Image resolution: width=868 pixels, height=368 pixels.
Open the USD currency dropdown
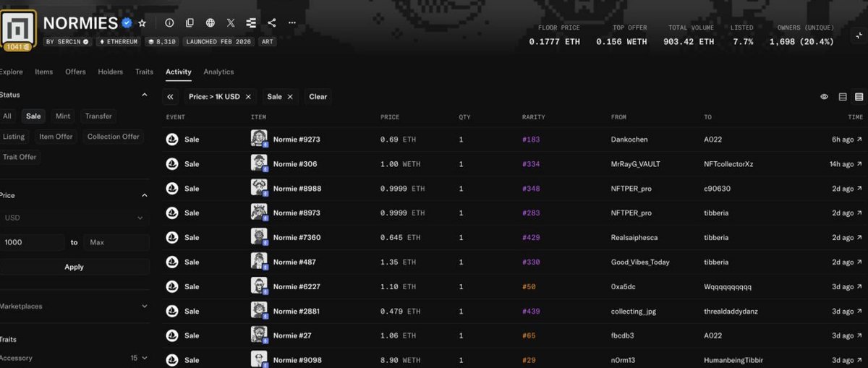75,218
